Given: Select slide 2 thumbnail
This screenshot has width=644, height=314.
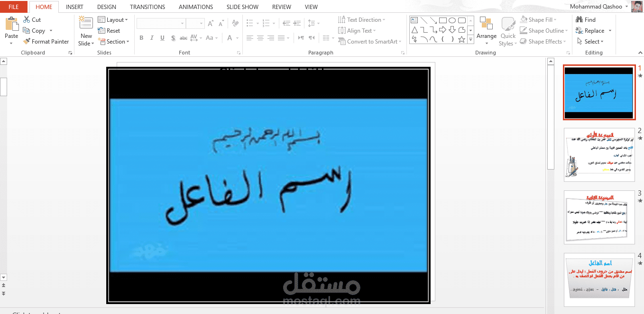Looking at the screenshot, I should tap(599, 154).
